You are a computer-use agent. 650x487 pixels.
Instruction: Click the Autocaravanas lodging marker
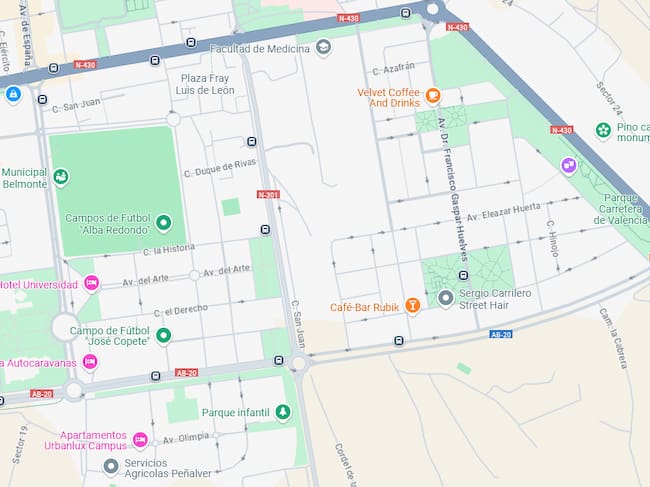(x=90, y=362)
